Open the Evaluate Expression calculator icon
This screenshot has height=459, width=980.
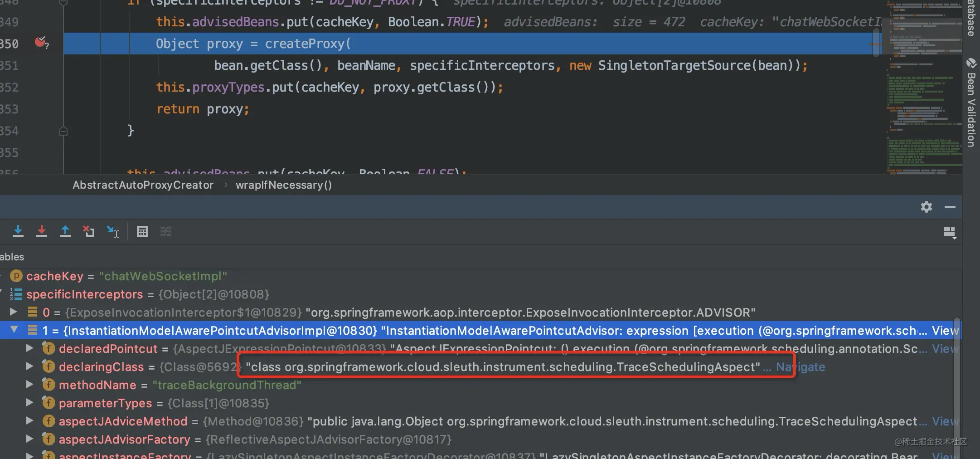click(x=142, y=231)
